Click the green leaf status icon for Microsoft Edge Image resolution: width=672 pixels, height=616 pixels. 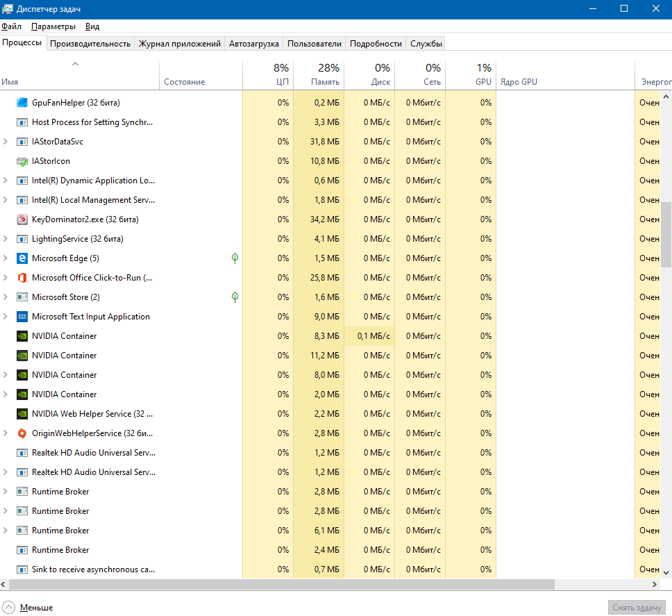235,258
